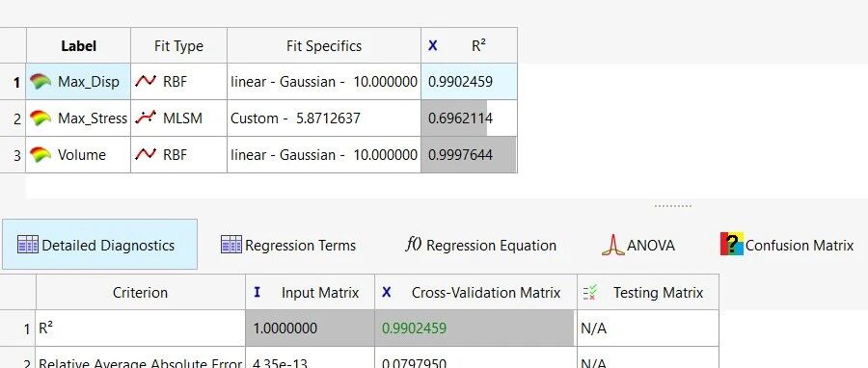
Task: Open the Detailed Diagnostics tab
Action: 99,245
